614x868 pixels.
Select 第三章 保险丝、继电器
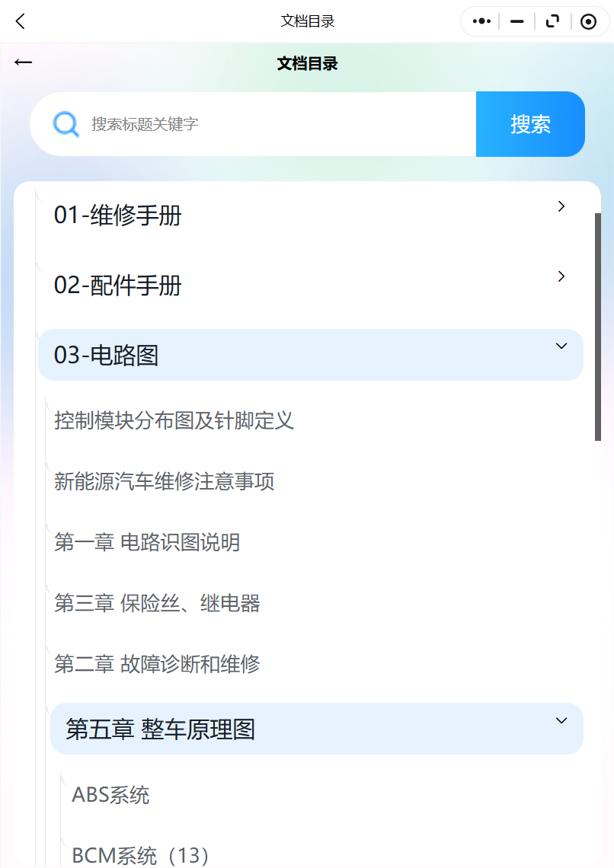[x=158, y=604]
